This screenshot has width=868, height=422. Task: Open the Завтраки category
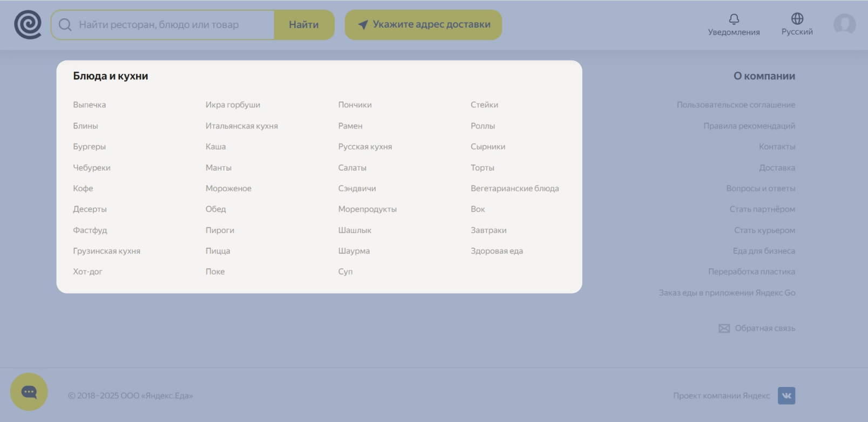pyautogui.click(x=489, y=230)
